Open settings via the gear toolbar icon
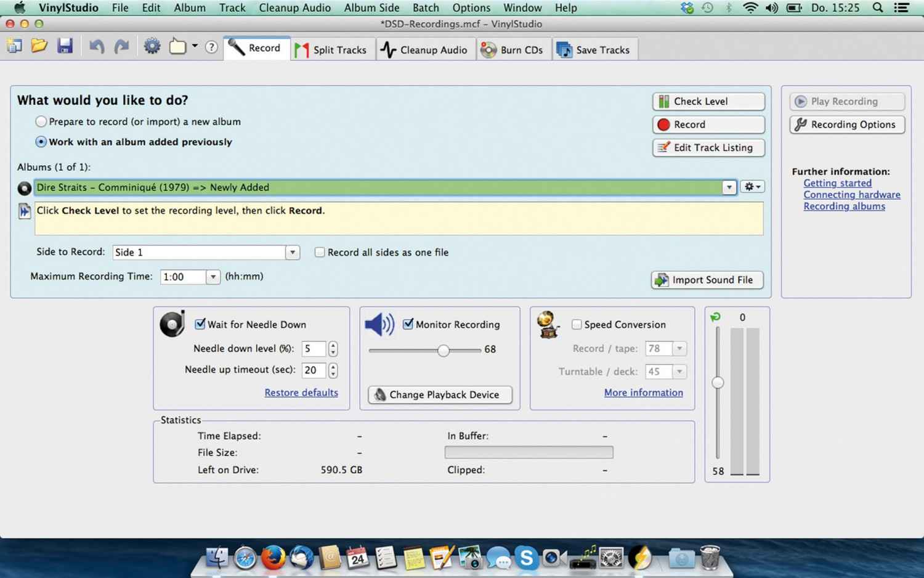Viewport: 924px width, 578px height. coord(152,47)
